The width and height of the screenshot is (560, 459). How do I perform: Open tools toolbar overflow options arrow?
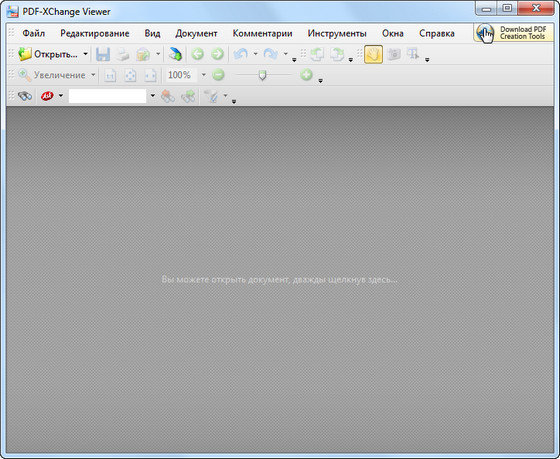click(x=427, y=60)
